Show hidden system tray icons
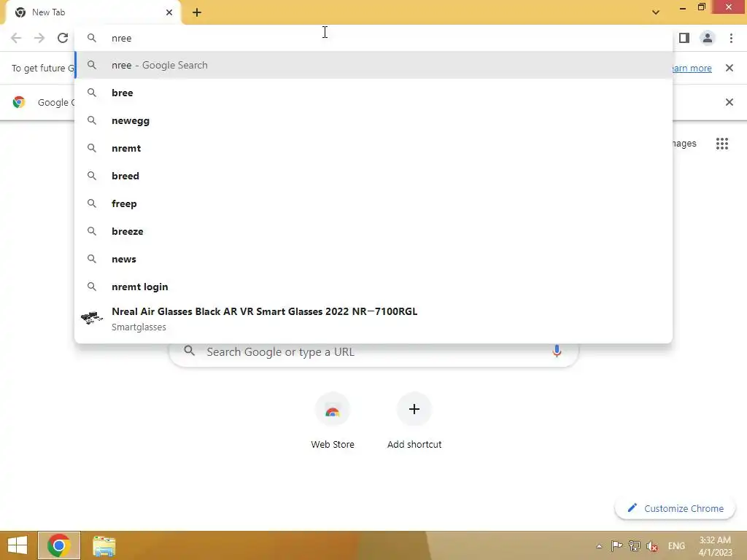 click(600, 546)
